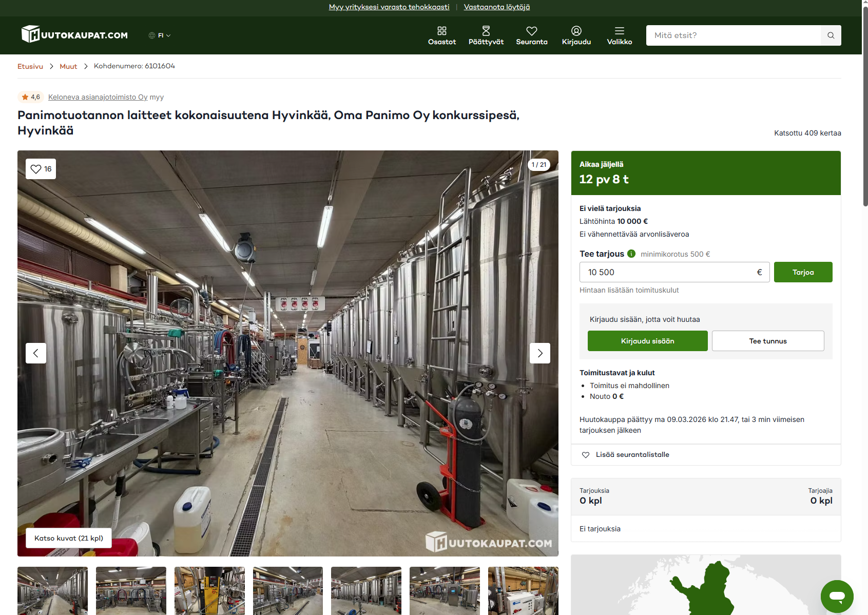Open the Valikko hamburger menu
The width and height of the screenshot is (868, 615).
pyautogui.click(x=619, y=35)
